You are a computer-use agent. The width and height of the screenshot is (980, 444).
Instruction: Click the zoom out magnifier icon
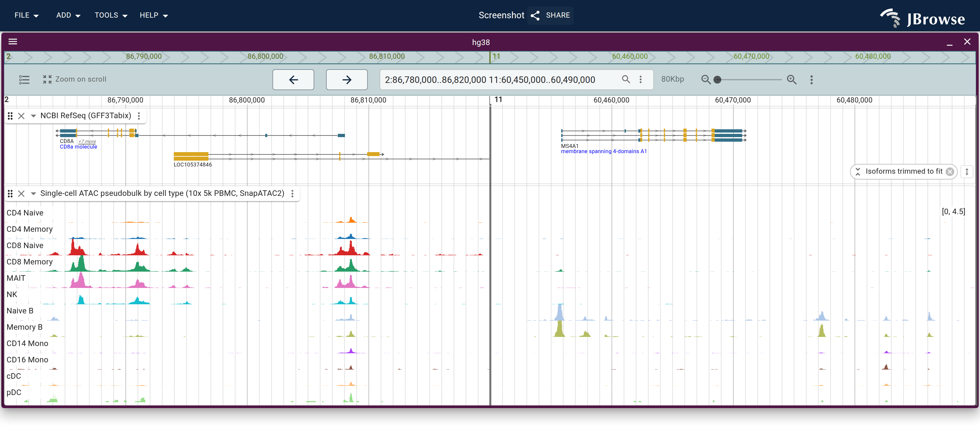705,79
